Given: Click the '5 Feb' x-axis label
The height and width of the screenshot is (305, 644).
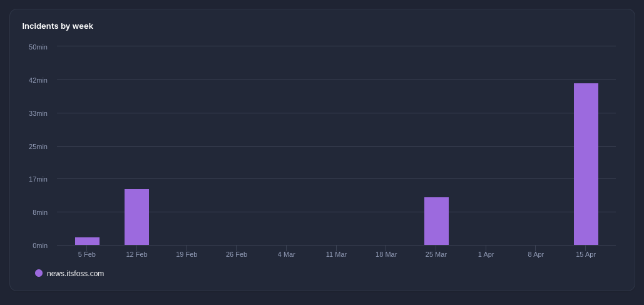Looking at the screenshot, I should click(86, 254).
